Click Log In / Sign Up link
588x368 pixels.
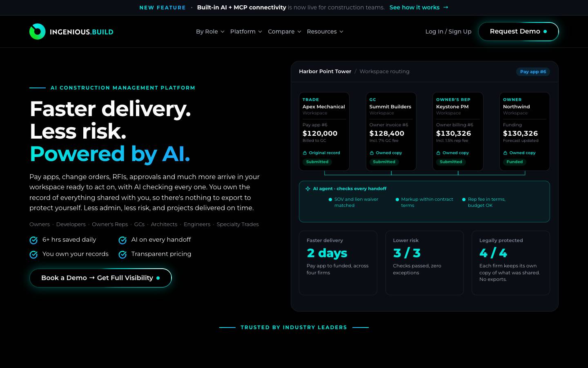448,31
